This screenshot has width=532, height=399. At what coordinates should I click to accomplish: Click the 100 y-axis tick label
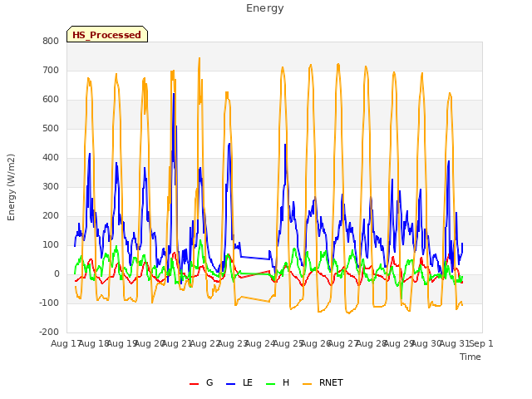pyautogui.click(x=51, y=245)
